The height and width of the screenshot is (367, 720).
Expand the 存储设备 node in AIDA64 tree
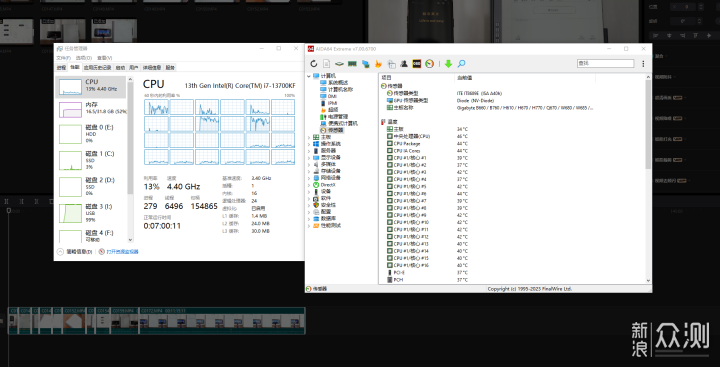coord(309,171)
